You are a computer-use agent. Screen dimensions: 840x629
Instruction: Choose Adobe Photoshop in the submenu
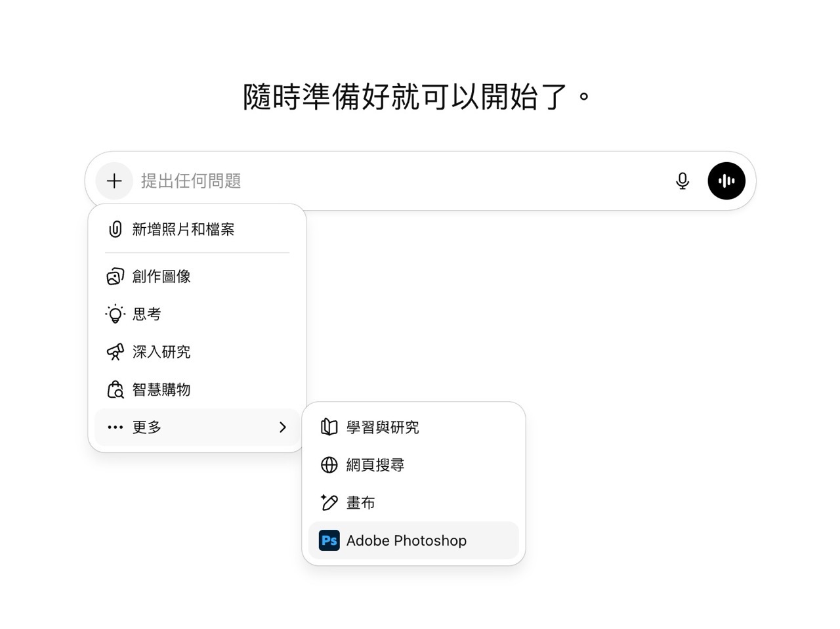tap(406, 540)
